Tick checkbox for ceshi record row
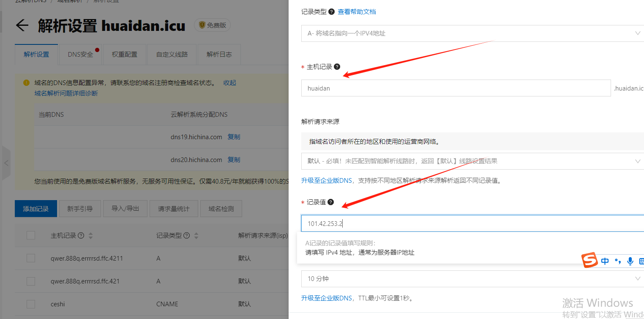 (30, 304)
